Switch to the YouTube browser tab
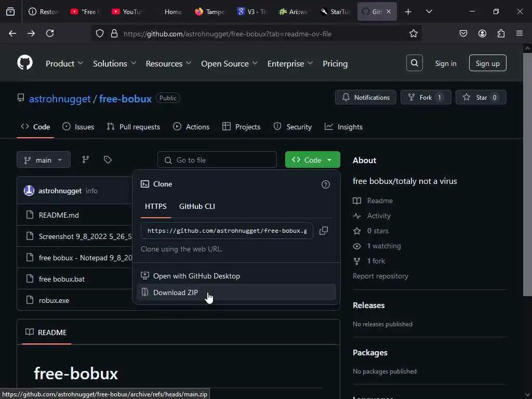The image size is (532, 399). pos(128,12)
